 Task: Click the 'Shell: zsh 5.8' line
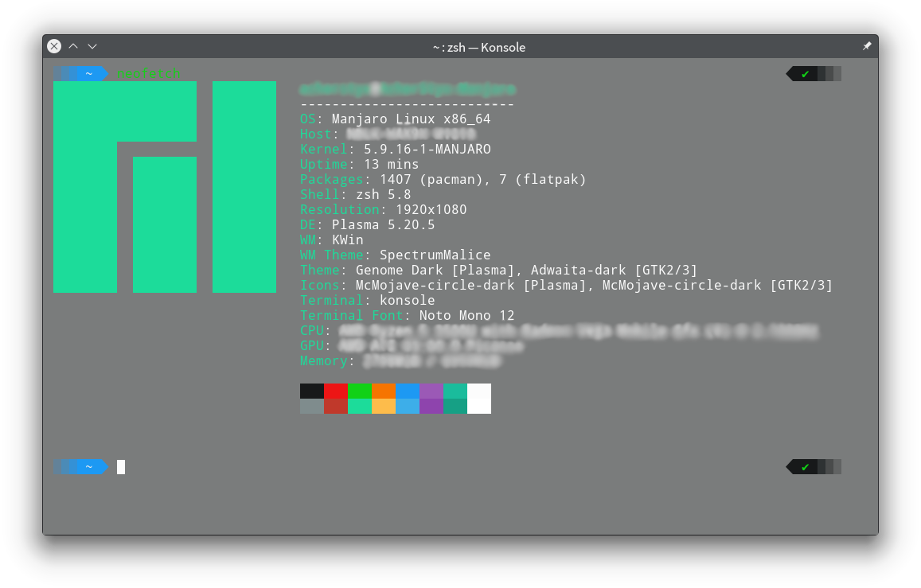(355, 195)
